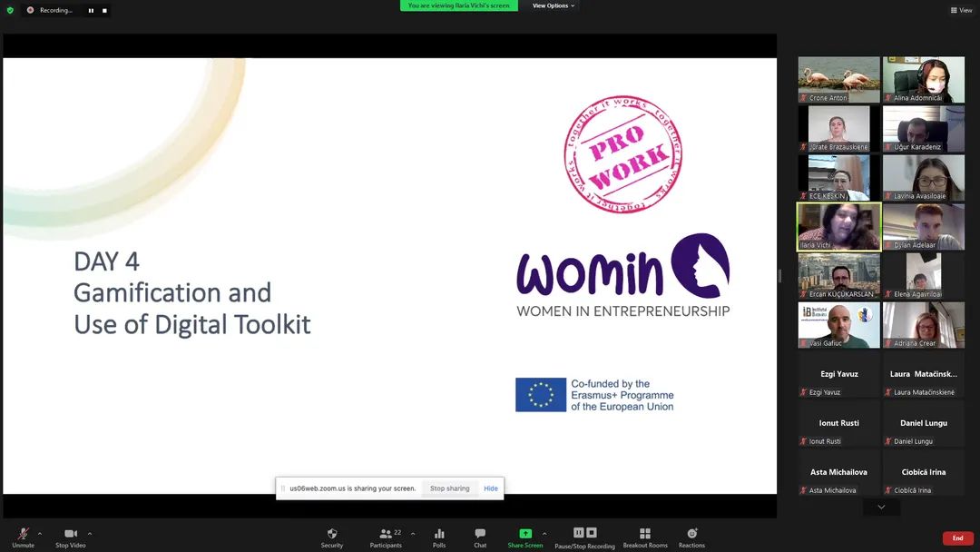The image size is (980, 552).
Task: Stop Video using the camera icon
Action: point(71,537)
